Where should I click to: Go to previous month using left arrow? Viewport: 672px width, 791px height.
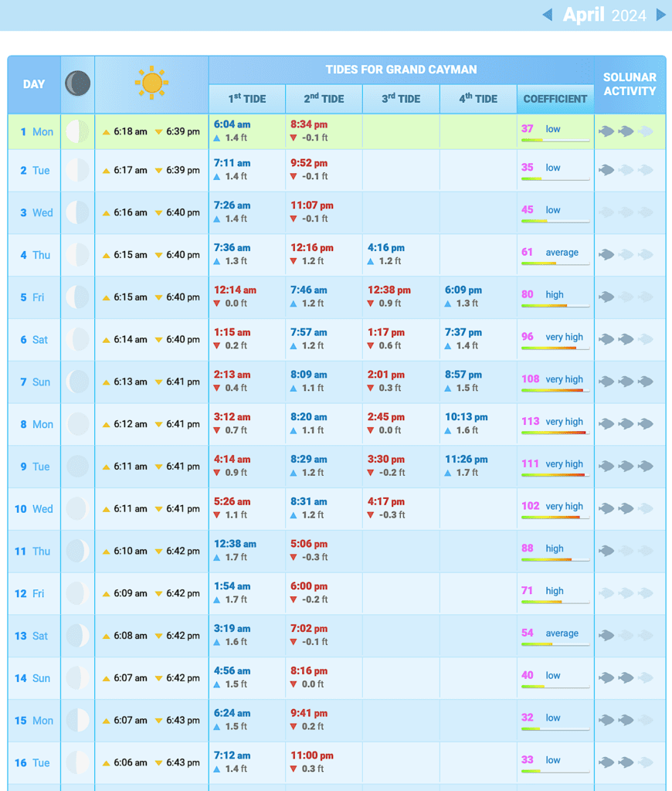coord(547,15)
